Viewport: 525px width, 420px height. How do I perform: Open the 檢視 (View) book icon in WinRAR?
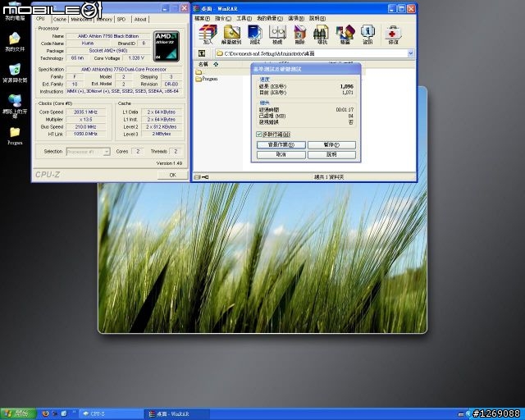(x=277, y=34)
